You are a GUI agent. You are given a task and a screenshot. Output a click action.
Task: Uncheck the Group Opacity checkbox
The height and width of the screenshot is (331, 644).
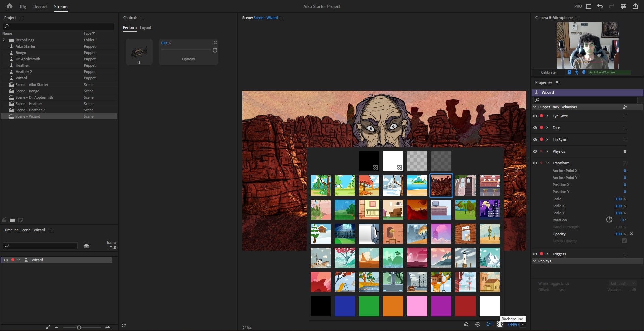[624, 241]
